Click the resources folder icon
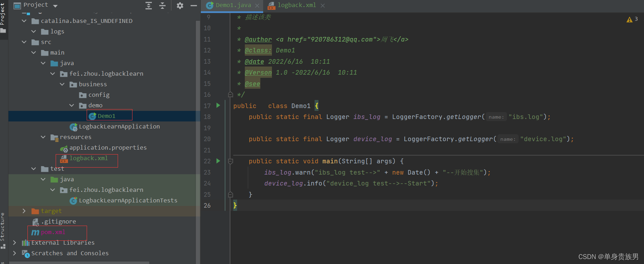 click(54, 138)
